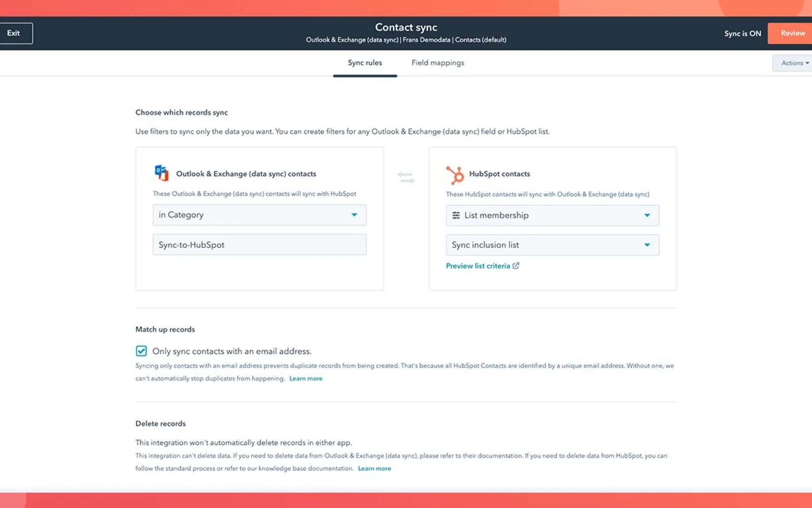Click the Delete records heading

(x=160, y=424)
